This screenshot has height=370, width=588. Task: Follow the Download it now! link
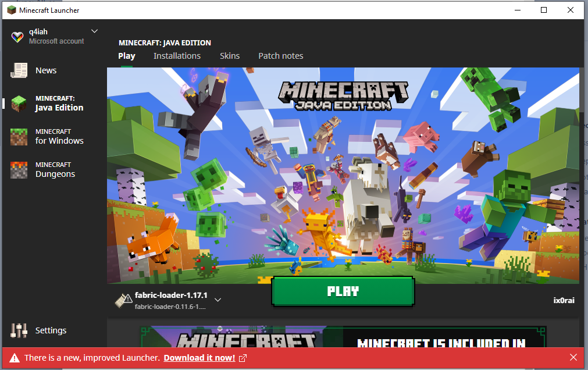click(x=199, y=358)
